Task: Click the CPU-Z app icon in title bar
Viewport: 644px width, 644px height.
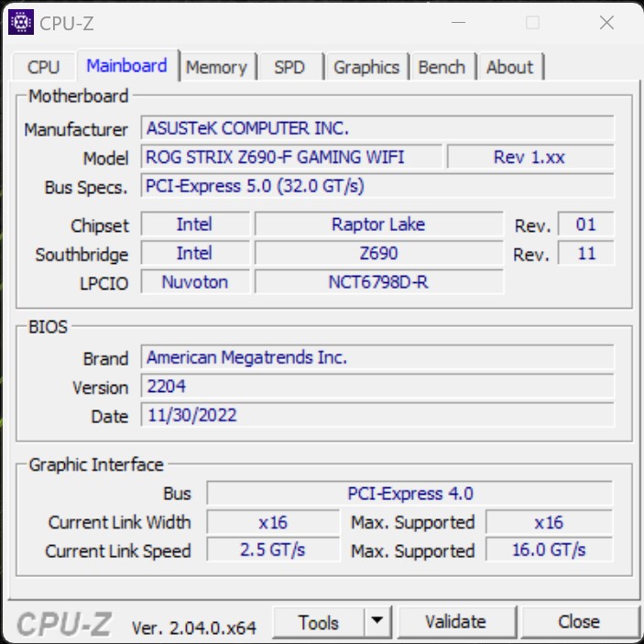Action: pos(20,23)
